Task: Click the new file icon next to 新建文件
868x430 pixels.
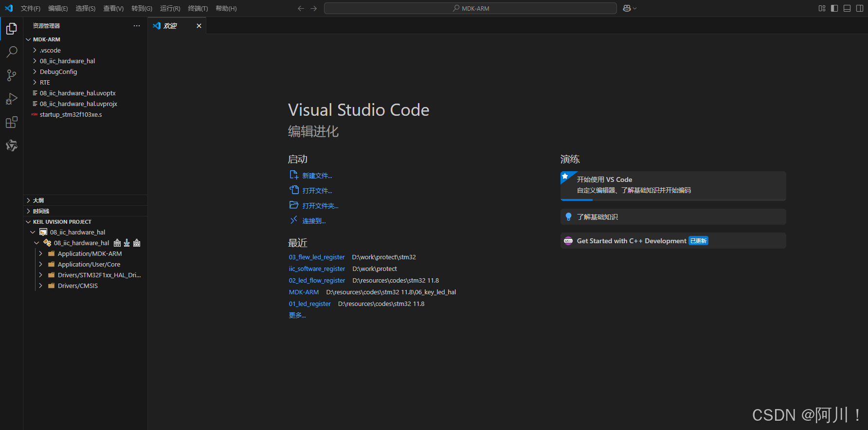Action: (x=294, y=175)
